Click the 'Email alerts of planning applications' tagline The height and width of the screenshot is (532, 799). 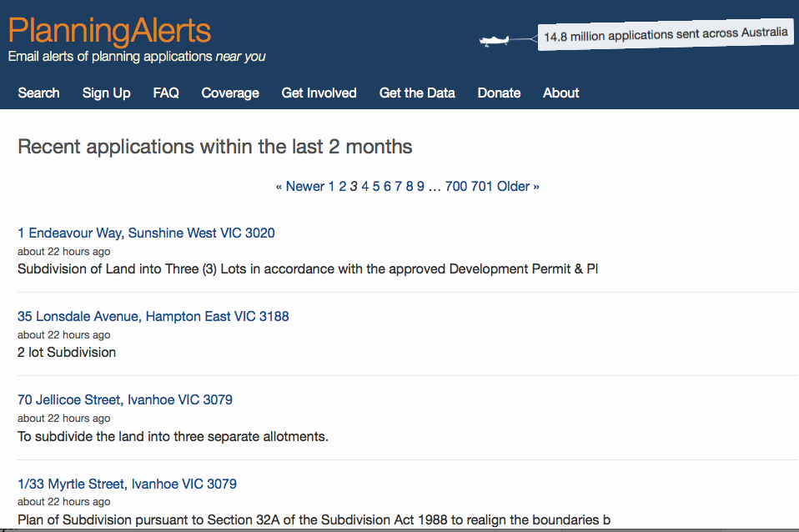point(137,57)
